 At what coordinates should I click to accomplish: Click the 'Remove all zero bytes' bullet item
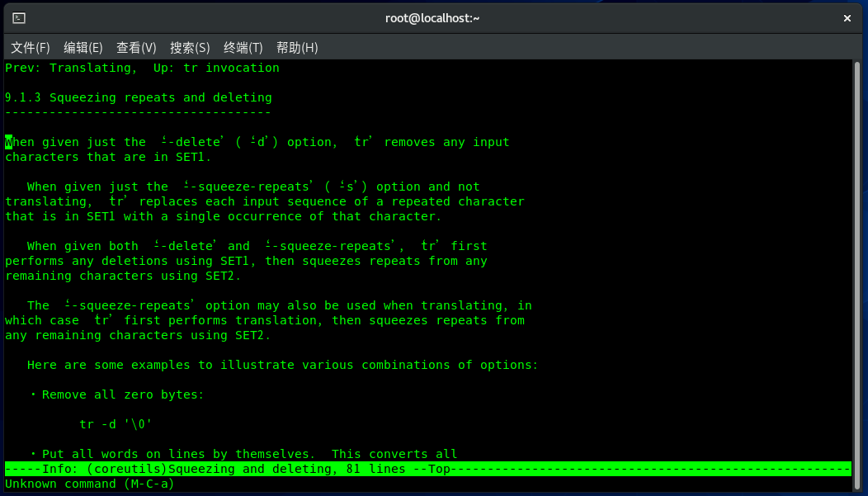pyautogui.click(x=122, y=394)
